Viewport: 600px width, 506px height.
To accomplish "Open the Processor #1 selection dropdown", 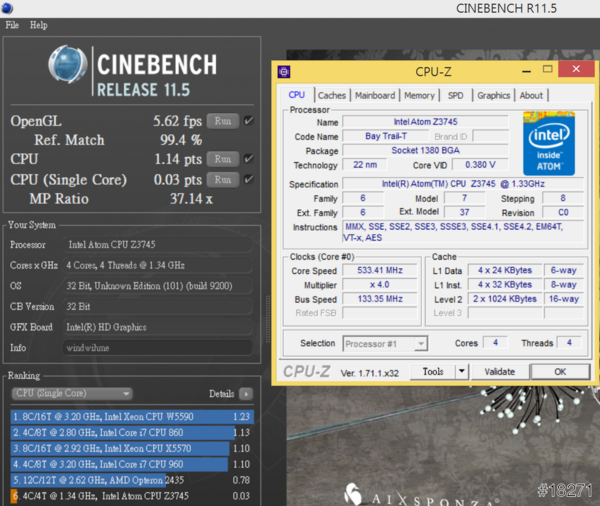I will click(385, 343).
